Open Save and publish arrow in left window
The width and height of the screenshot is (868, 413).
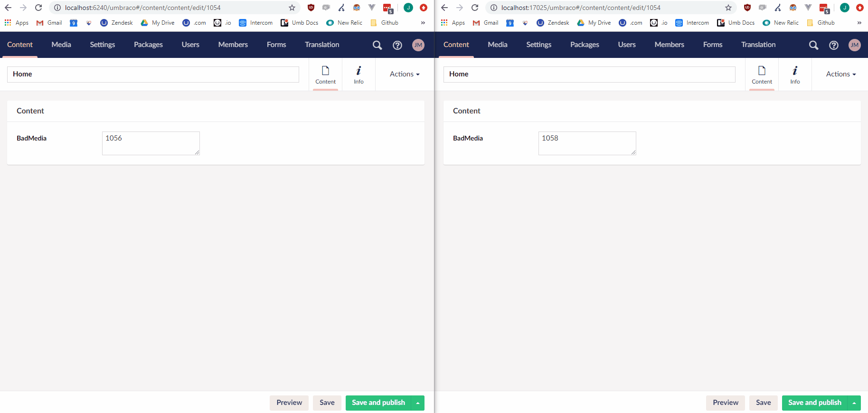point(418,403)
